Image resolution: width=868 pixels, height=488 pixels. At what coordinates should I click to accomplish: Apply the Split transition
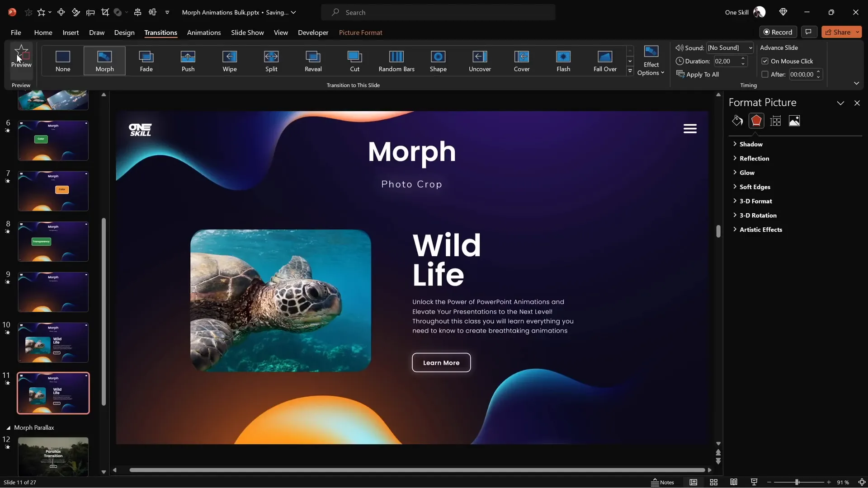[x=271, y=61]
